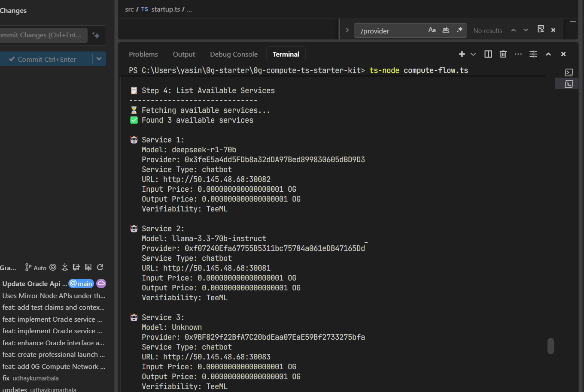The height and width of the screenshot is (392, 584).
Task: Expand the replace toggle chevron in find
Action: click(347, 30)
